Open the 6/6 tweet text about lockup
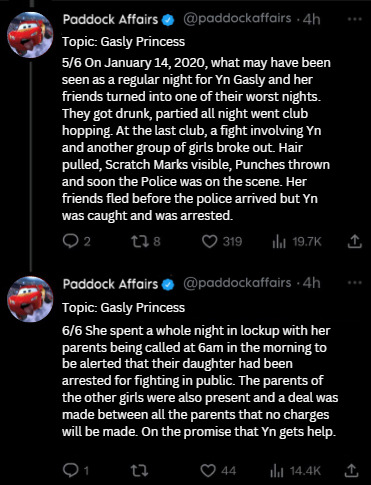Viewport: 371px width, 485px height. click(200, 381)
